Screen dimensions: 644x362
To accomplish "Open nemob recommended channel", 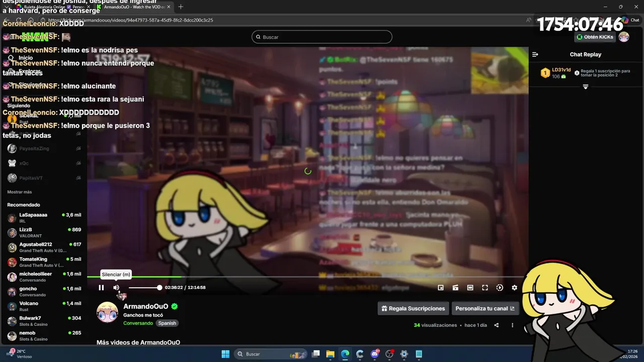I will [44, 336].
